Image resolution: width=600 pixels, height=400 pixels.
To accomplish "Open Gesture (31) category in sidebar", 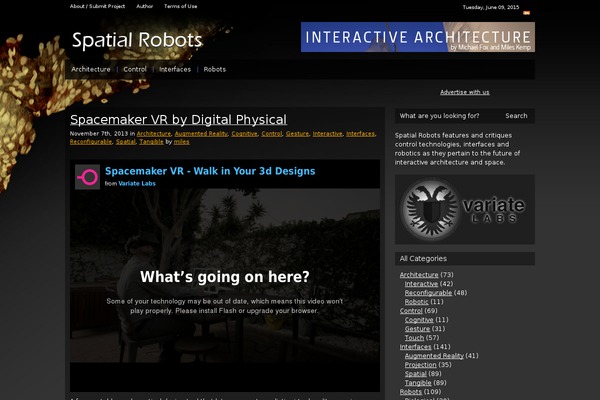I will point(417,329).
